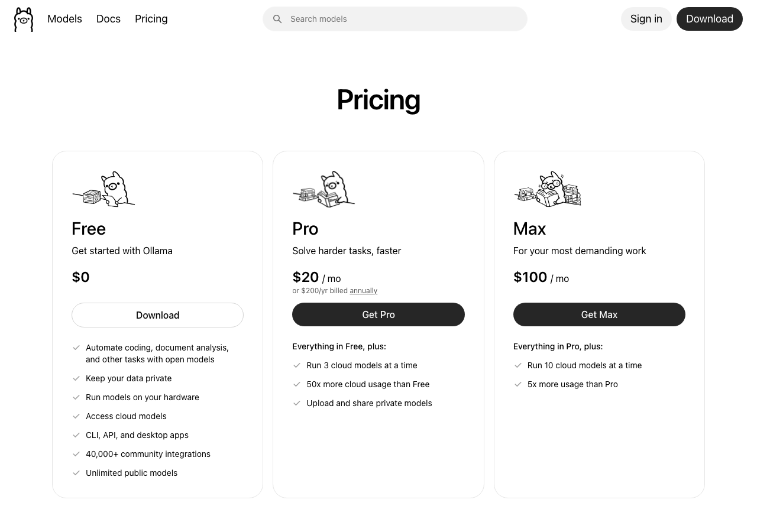Click the Max plan llama with glasses illustration
Image resolution: width=757 pixels, height=532 pixels.
pos(548,190)
